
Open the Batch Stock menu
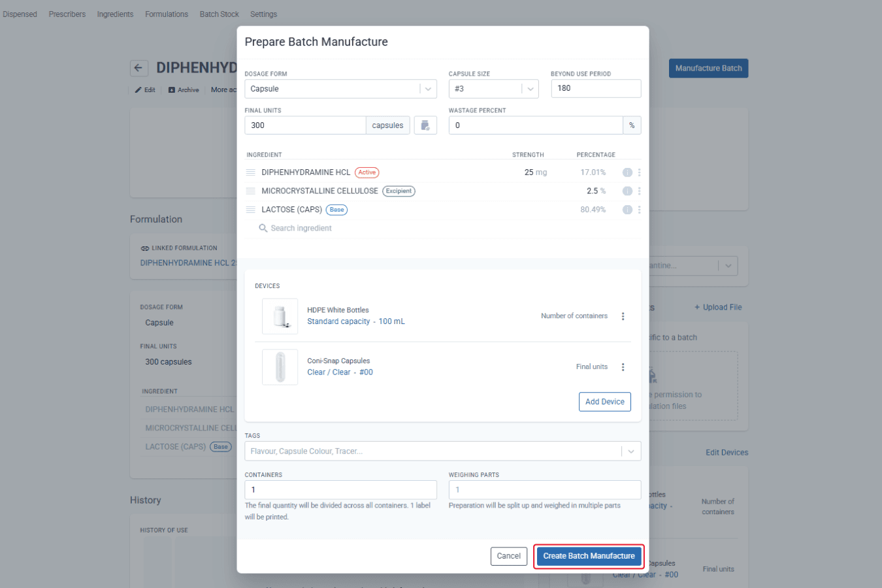(219, 14)
